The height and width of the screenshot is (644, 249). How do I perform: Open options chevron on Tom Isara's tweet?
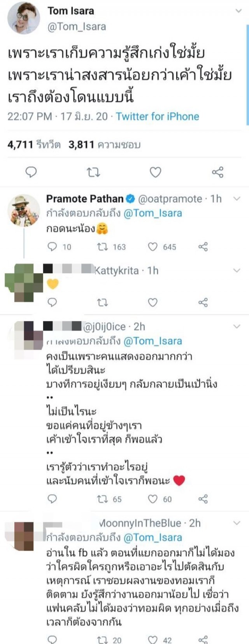pyautogui.click(x=238, y=11)
